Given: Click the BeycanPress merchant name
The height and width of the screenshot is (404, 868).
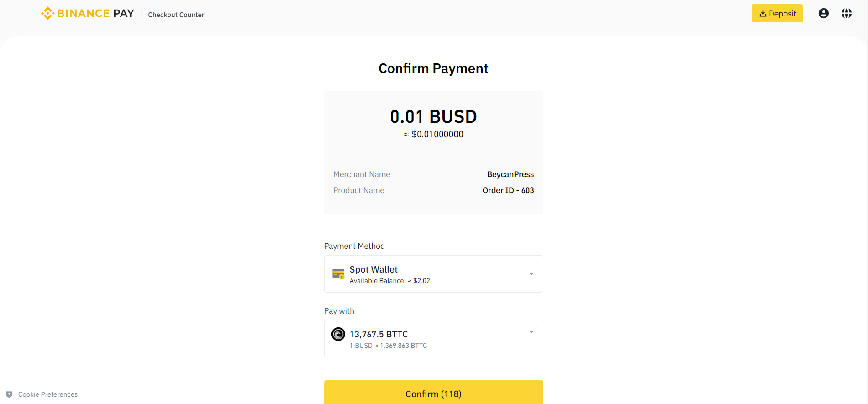Looking at the screenshot, I should 510,174.
